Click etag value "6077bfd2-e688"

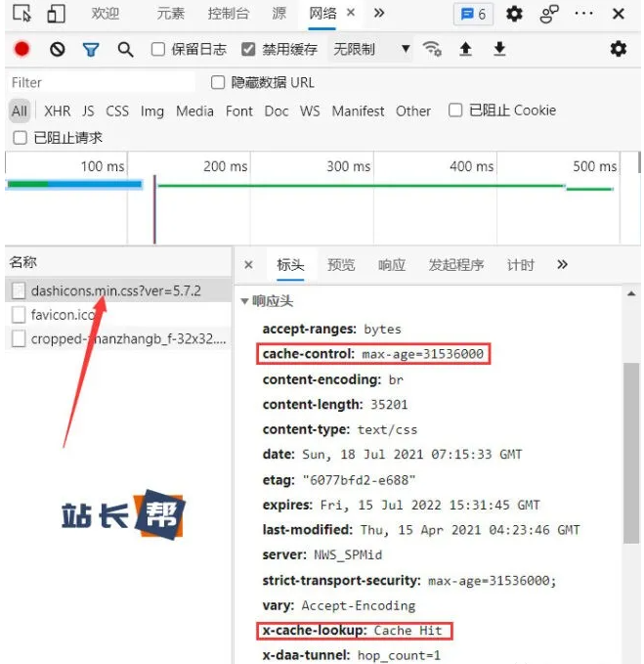359,480
